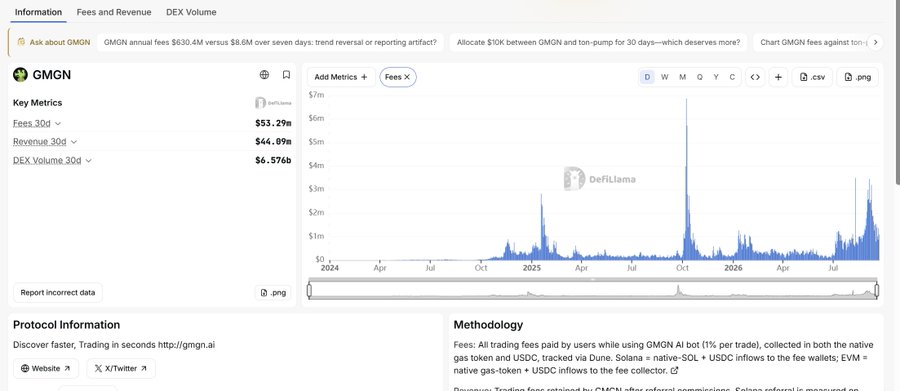Download chart data as .csv
Viewport: 900px width, 391px height.
tap(812, 77)
